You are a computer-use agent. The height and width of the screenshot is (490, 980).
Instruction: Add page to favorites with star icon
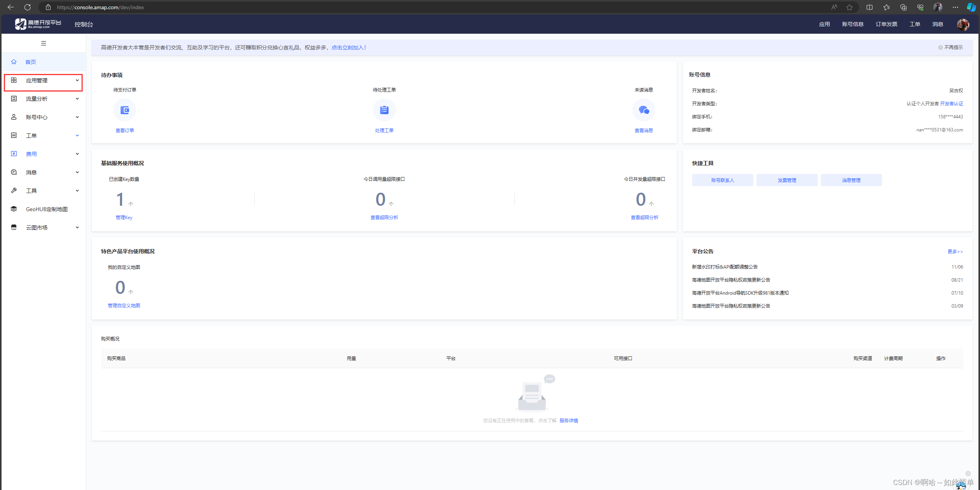(x=849, y=7)
